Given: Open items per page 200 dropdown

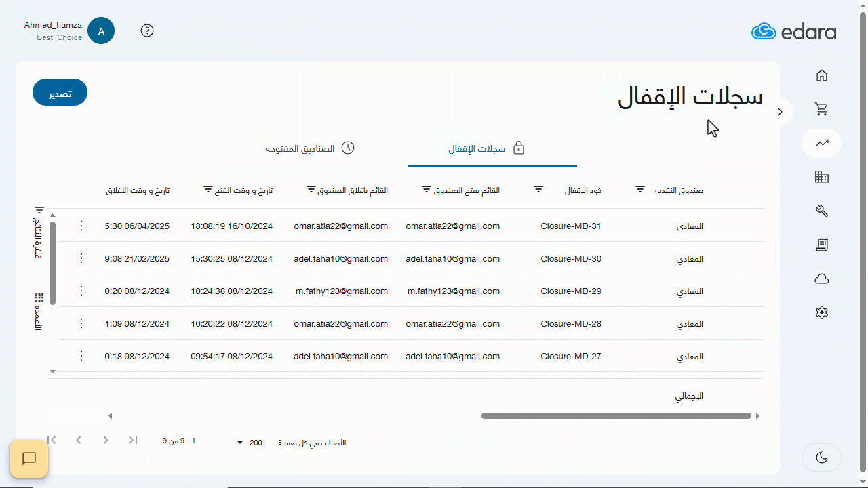Looking at the screenshot, I should point(249,443).
